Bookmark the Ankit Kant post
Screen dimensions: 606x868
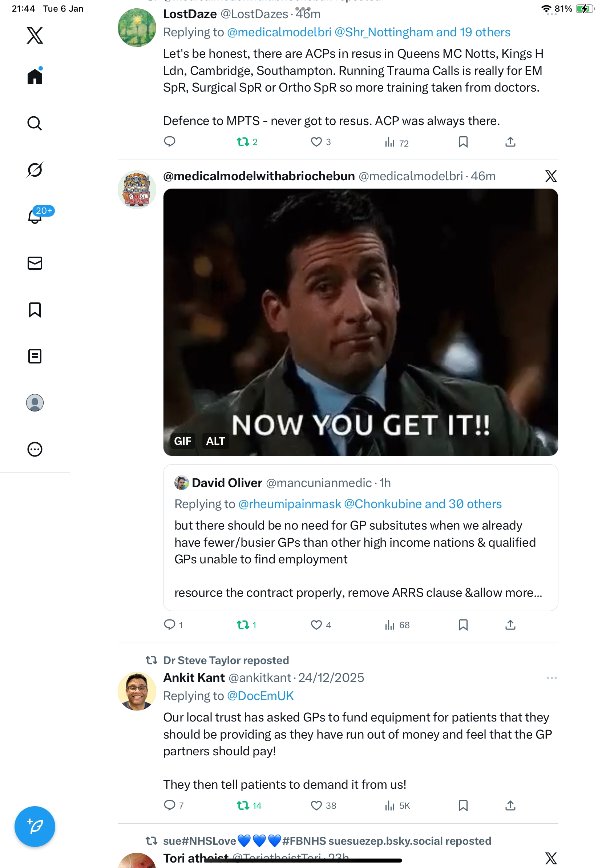click(463, 805)
